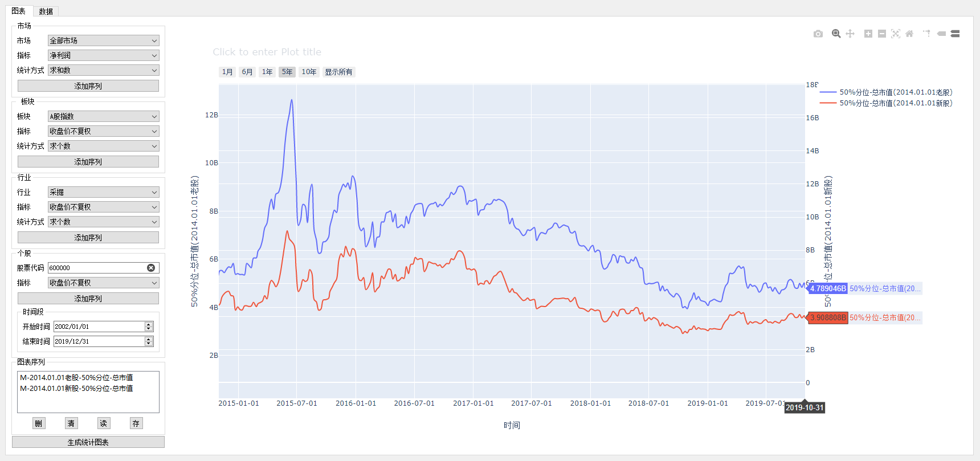Click the Zoom in plus icon

tap(868, 34)
